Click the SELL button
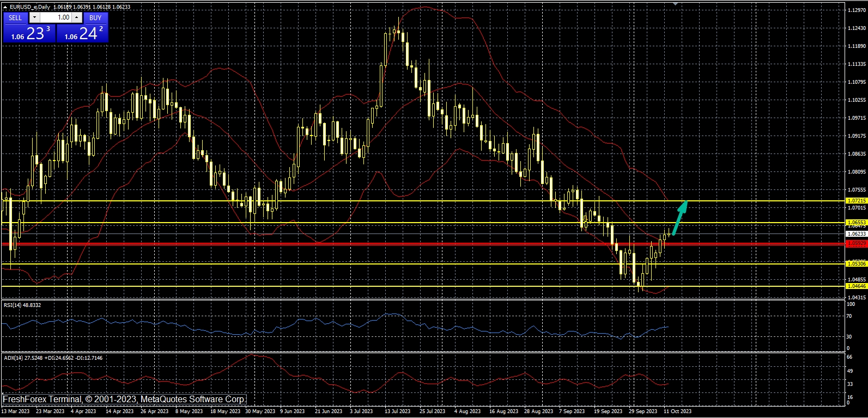 [x=15, y=17]
